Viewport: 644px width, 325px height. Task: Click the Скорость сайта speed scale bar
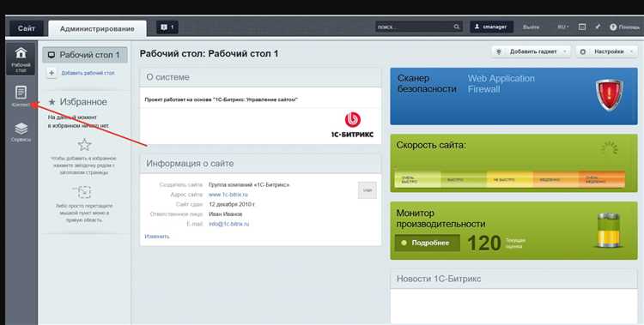click(510, 180)
